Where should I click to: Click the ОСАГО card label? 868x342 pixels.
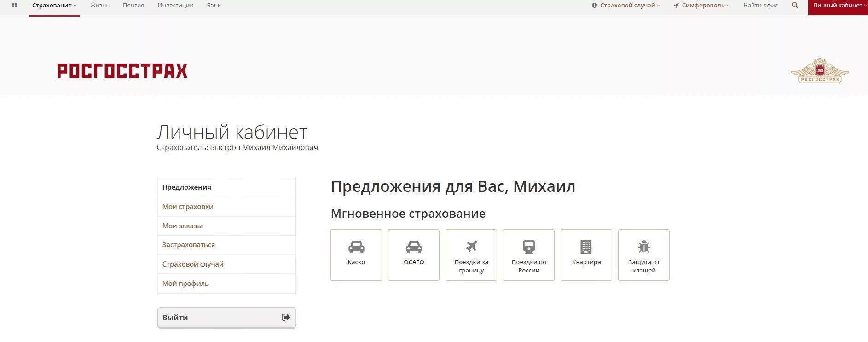click(x=414, y=262)
